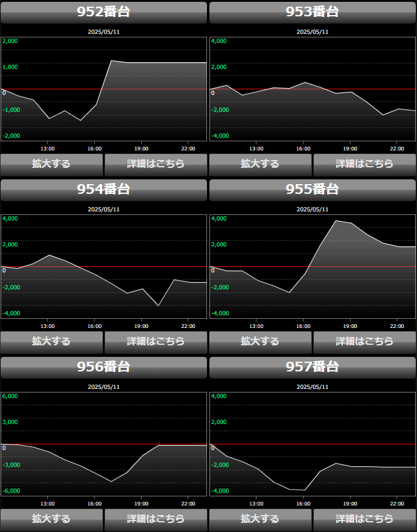Click the 956番台 line graph
417x532 pixels.
pyautogui.click(x=104, y=444)
